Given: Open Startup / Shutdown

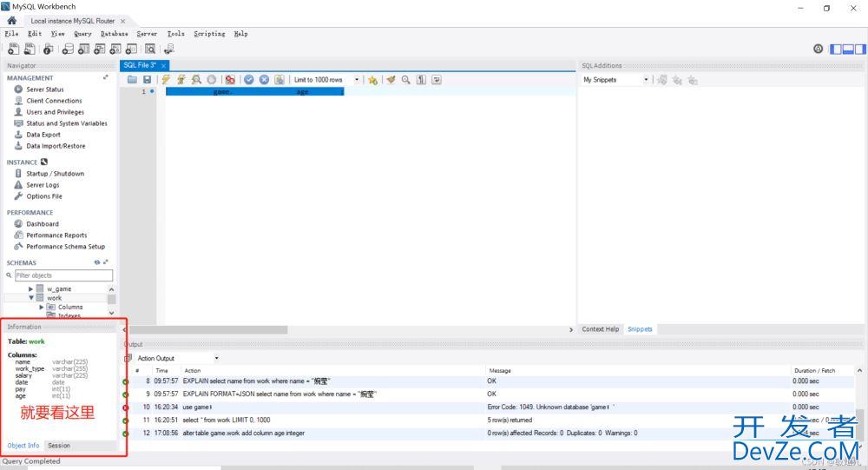Looking at the screenshot, I should 55,174.
